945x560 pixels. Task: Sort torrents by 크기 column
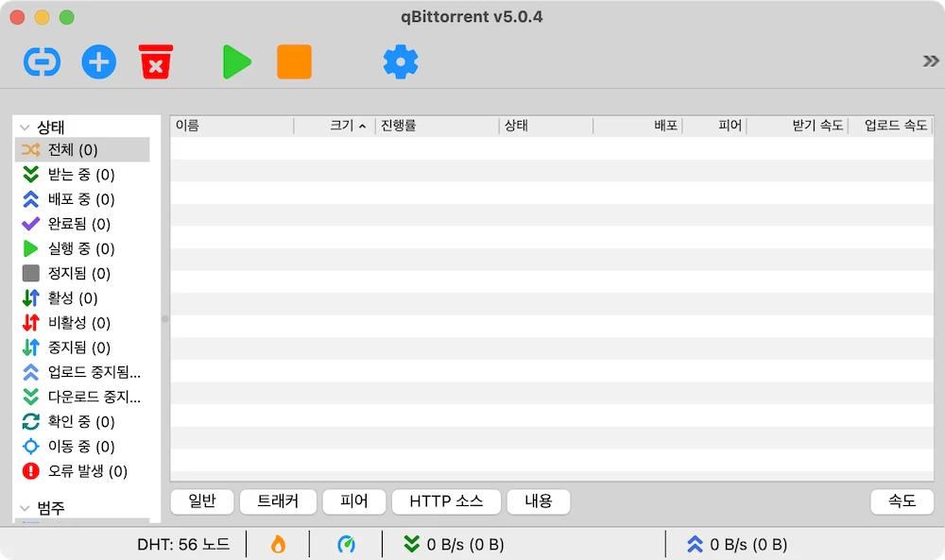(335, 126)
